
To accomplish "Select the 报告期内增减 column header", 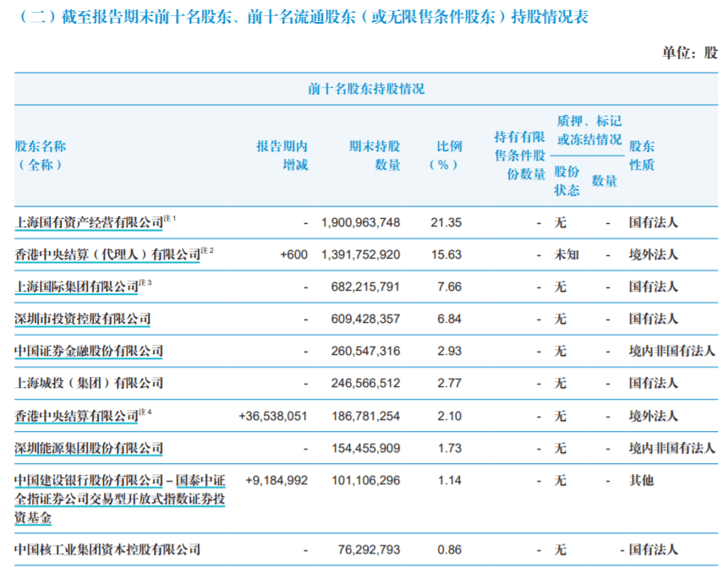I will point(283,156).
